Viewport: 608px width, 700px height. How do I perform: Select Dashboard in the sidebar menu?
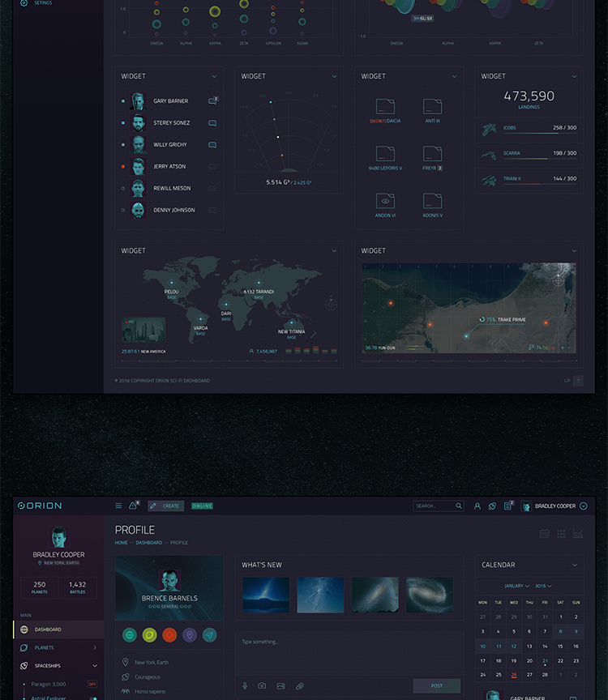[47, 629]
